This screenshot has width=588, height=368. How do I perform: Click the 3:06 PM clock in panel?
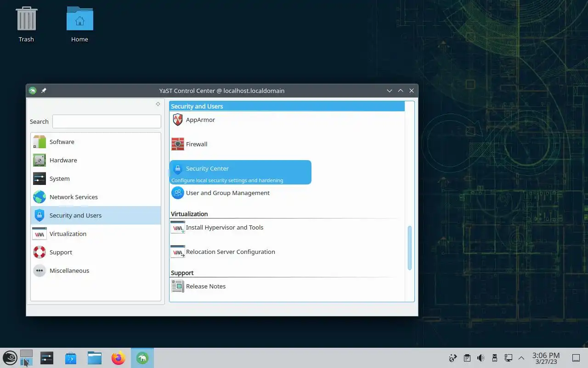[x=546, y=355]
